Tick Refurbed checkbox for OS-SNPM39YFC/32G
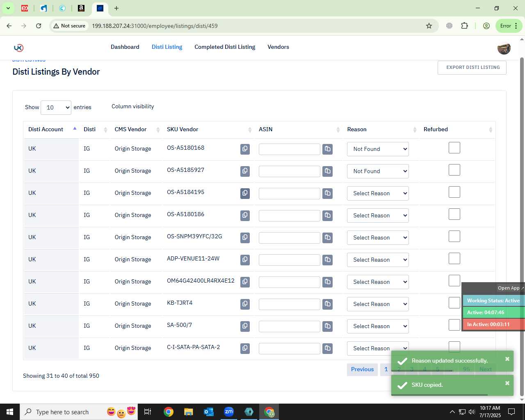The image size is (525, 420). 454,236
